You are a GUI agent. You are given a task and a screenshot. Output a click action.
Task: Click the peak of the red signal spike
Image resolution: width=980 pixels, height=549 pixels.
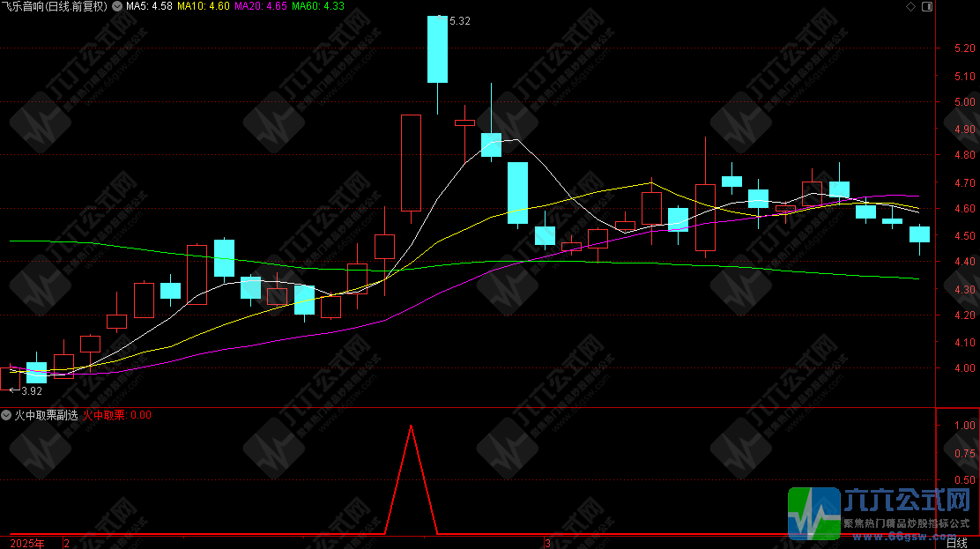pyautogui.click(x=411, y=427)
